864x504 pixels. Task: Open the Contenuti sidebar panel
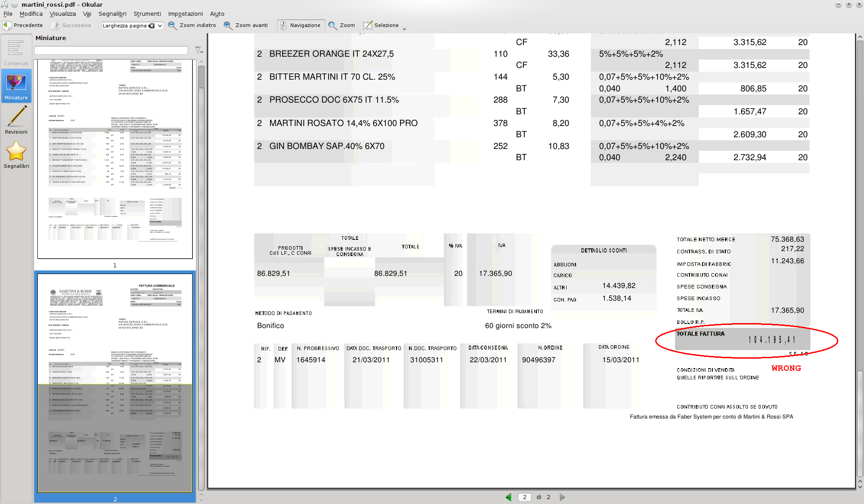point(16,52)
